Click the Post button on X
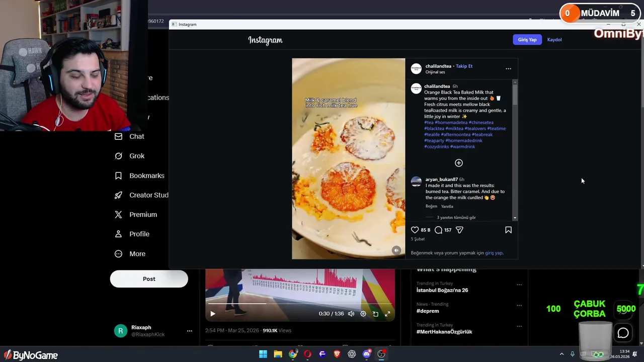The image size is (644, 362). [x=149, y=279]
